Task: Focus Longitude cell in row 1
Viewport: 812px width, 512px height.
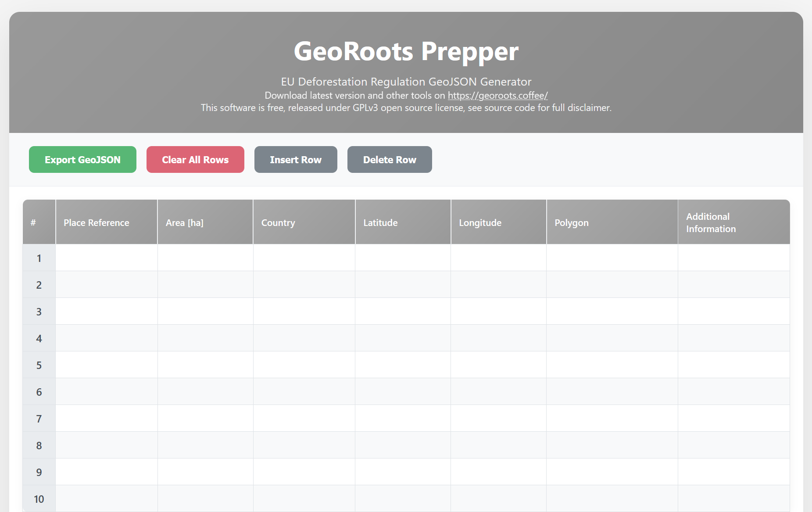Action: pos(499,258)
